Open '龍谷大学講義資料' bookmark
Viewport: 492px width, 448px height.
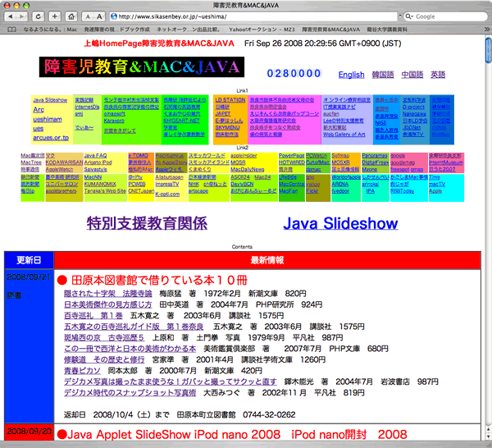click(387, 30)
